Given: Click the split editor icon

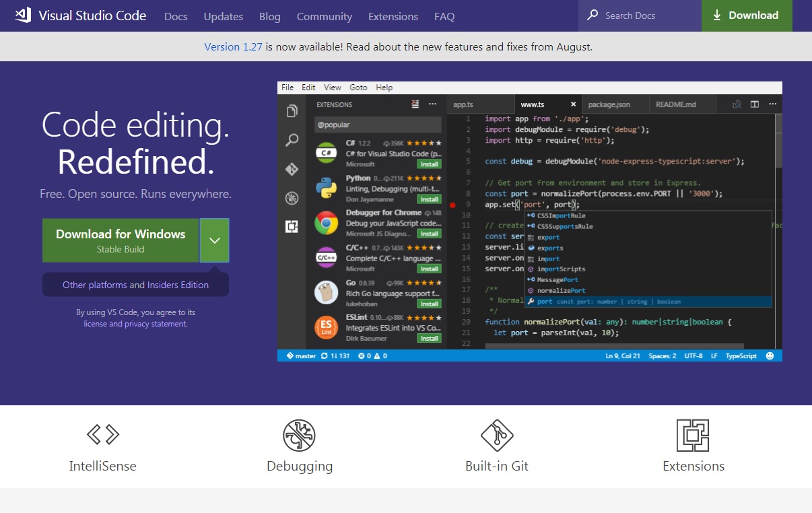Looking at the screenshot, I should coord(755,104).
